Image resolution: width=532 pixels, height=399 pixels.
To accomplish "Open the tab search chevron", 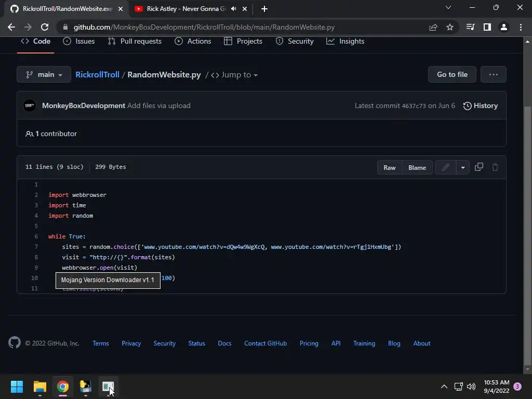I will click(x=448, y=7).
